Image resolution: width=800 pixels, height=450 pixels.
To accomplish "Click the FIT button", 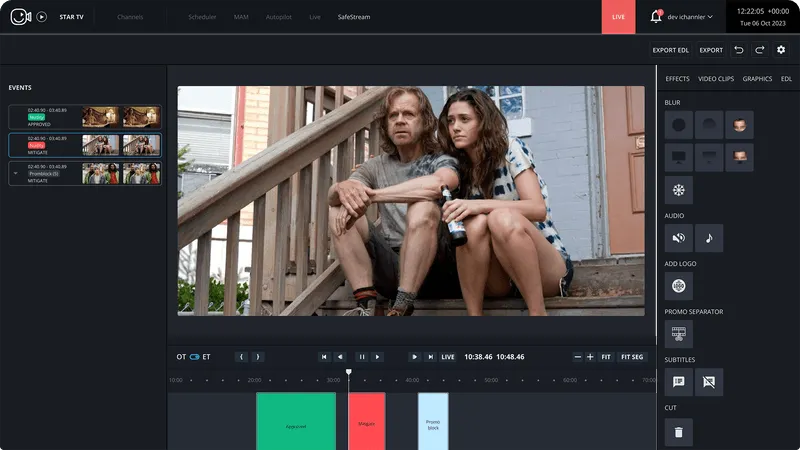I will tap(606, 357).
